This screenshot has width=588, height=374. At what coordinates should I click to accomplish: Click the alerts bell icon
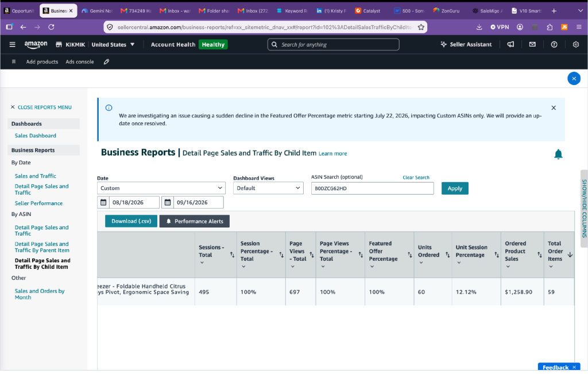click(558, 154)
